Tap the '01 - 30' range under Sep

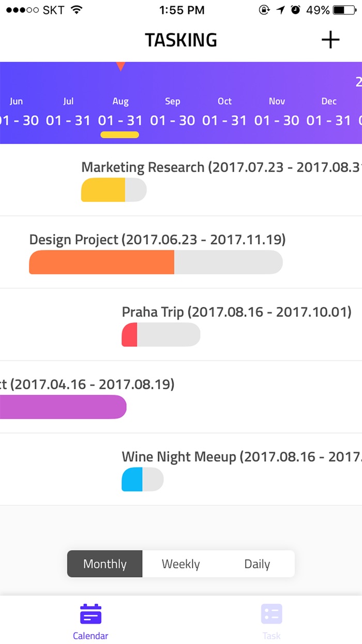(172, 120)
